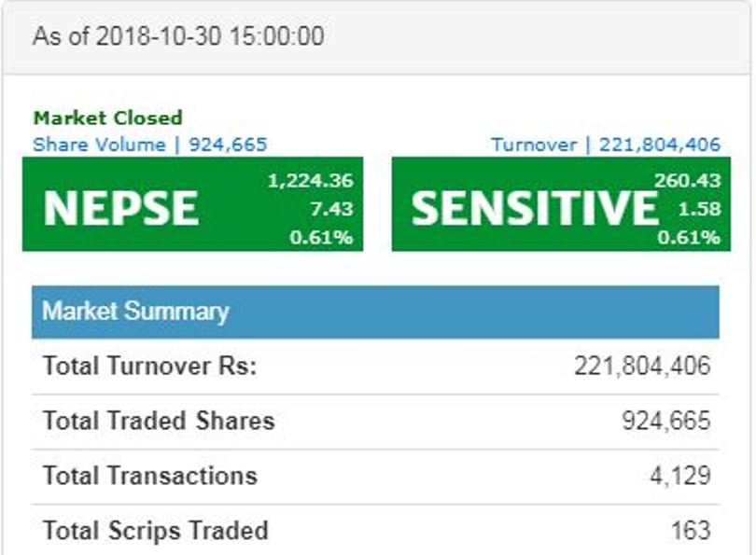Open the Share Volume link above NEPSE
This screenshot has height=555, width=756.
point(149,145)
